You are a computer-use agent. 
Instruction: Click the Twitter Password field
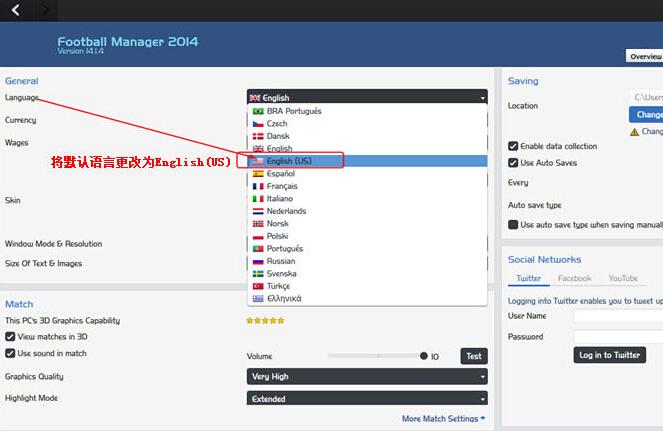pyautogui.click(x=618, y=337)
